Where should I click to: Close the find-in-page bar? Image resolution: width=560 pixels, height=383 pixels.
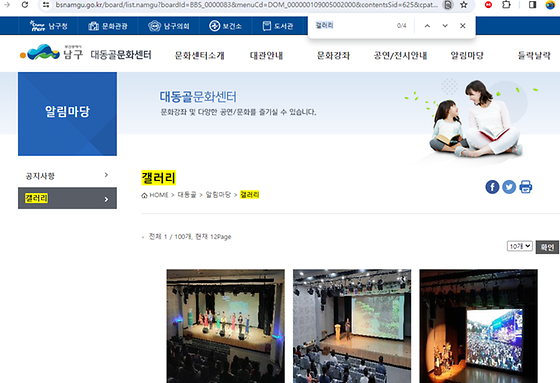click(x=462, y=26)
